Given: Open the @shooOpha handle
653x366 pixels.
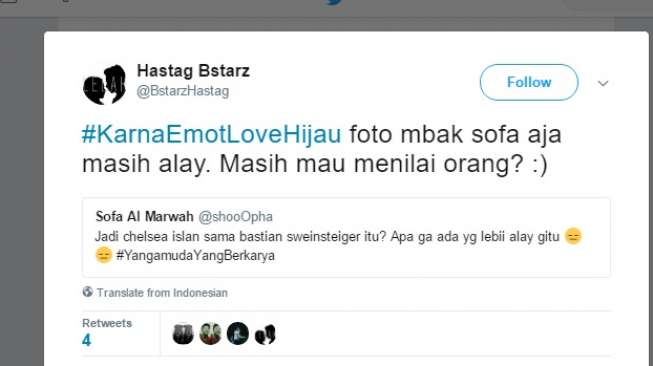Looking at the screenshot, I should pyautogui.click(x=235, y=217).
